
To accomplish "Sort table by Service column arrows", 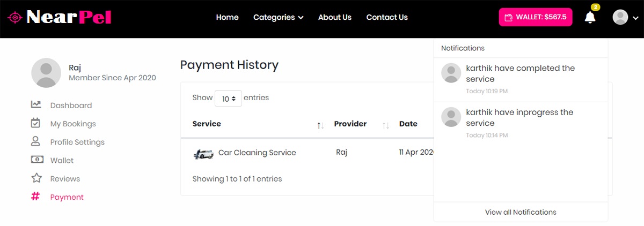I will tap(320, 125).
